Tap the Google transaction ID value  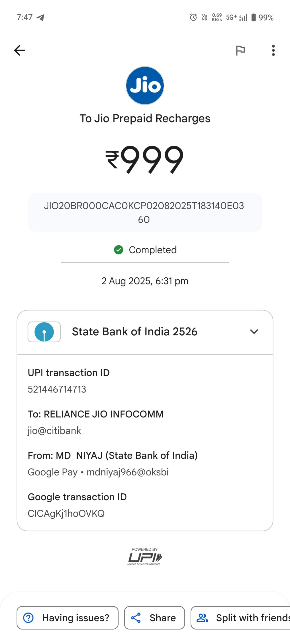coord(66,513)
